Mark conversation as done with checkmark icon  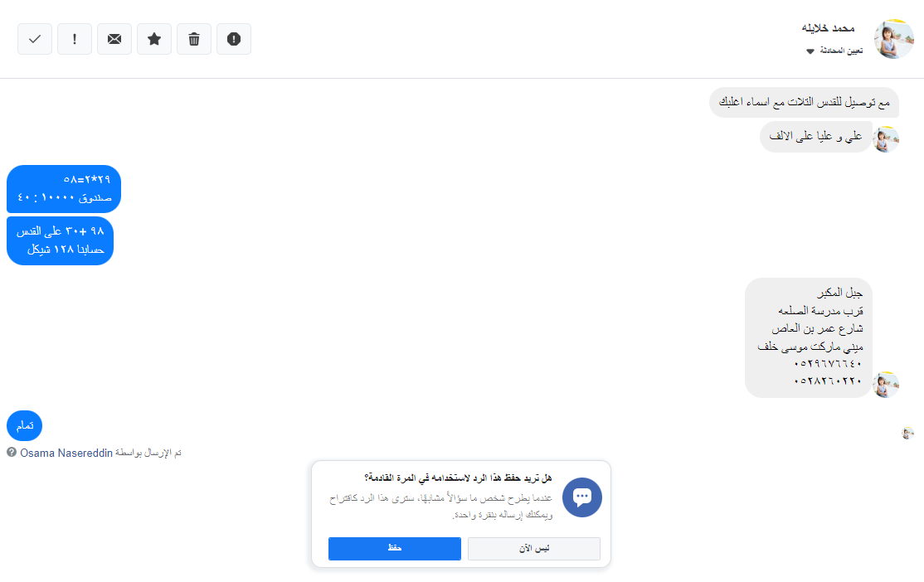[35, 39]
